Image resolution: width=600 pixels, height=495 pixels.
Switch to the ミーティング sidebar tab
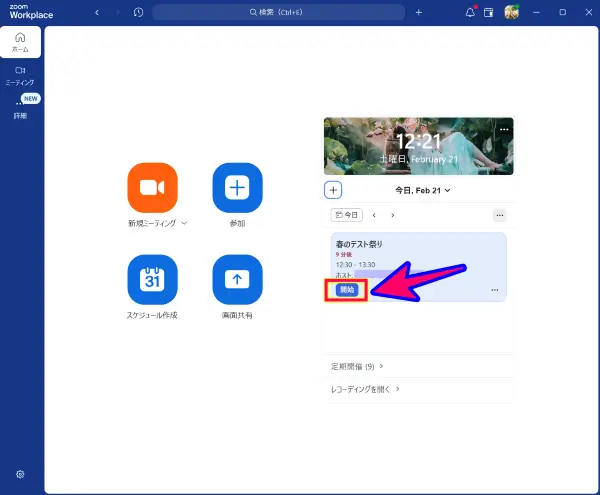20,76
